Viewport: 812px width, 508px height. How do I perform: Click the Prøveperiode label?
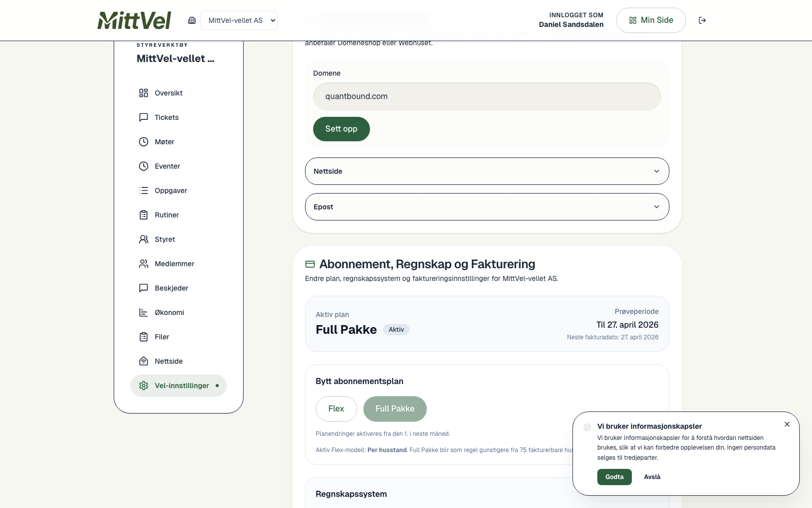click(636, 311)
